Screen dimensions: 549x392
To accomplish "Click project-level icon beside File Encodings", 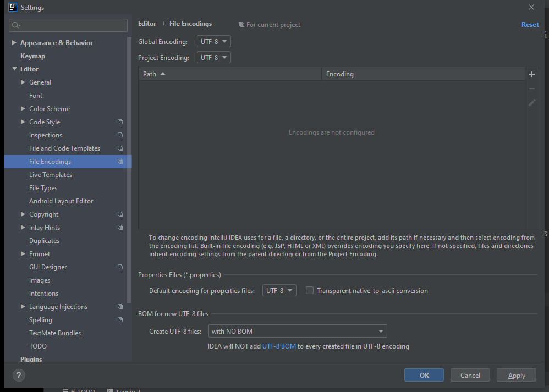I will (x=120, y=161).
